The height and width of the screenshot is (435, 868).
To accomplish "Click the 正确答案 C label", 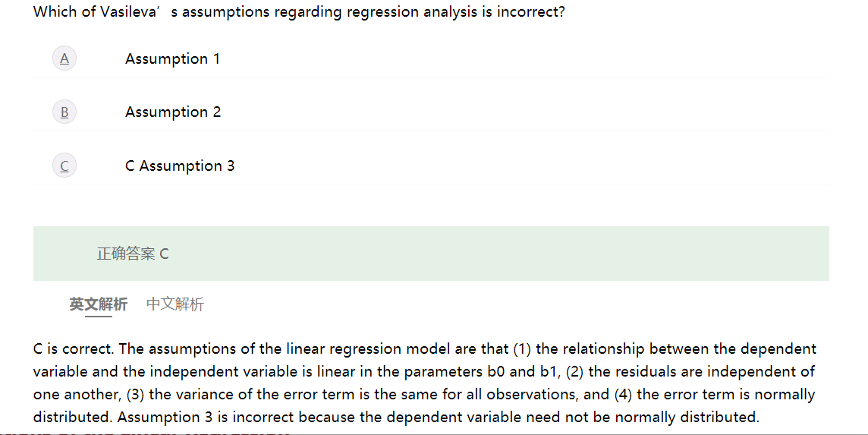I will [133, 254].
